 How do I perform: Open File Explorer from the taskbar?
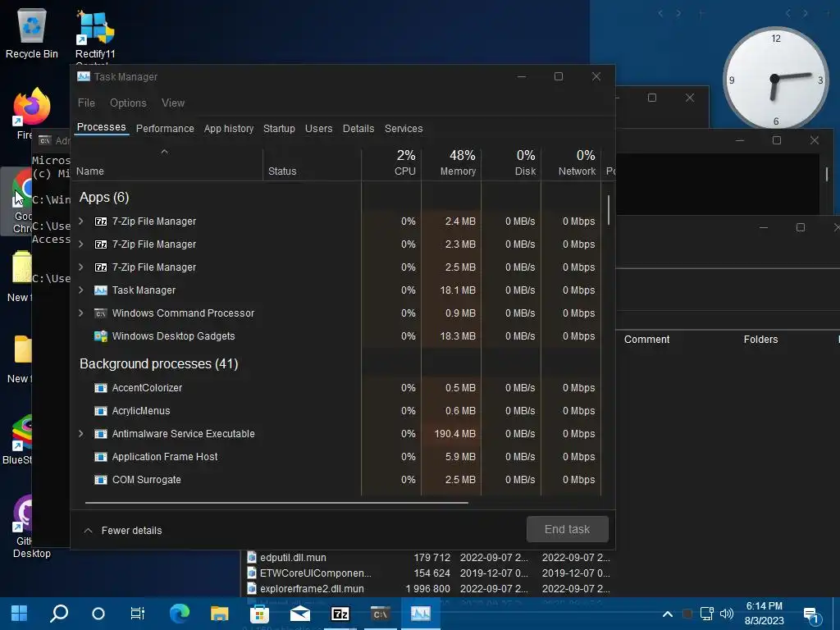click(x=219, y=614)
